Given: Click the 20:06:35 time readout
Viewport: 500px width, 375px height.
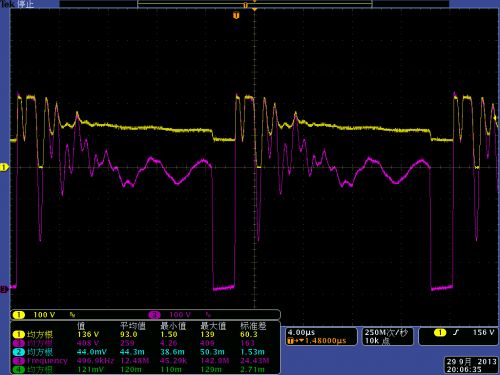Looking at the screenshot, I should (464, 369).
